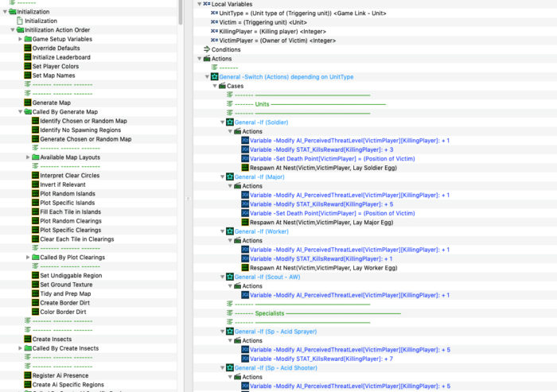
Task: Select the Set Player Colors tree item
Action: point(55,66)
